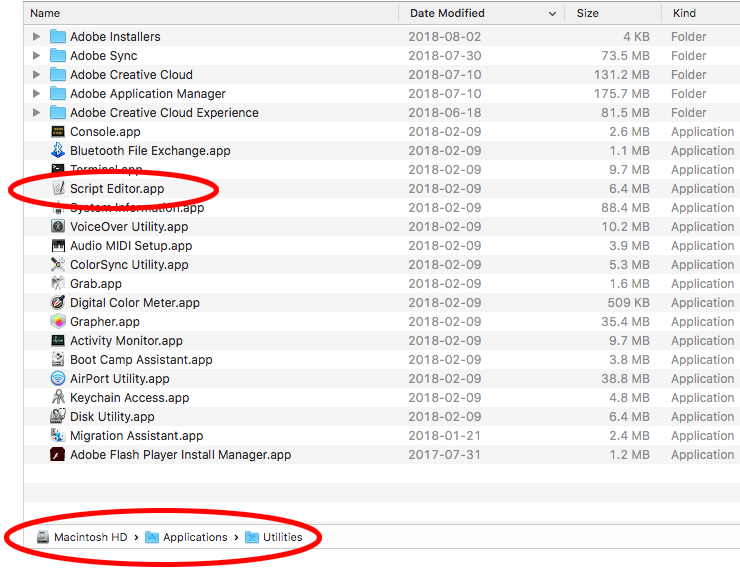Select the Adobe Flash Player Install Manager.app name
The image size is (740, 575).
tap(180, 455)
